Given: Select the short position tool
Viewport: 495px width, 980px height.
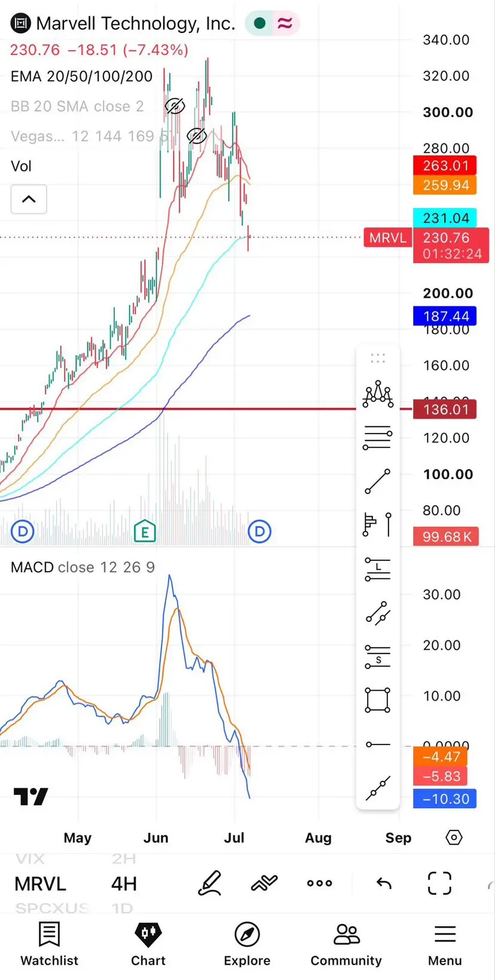Looking at the screenshot, I should [378, 656].
